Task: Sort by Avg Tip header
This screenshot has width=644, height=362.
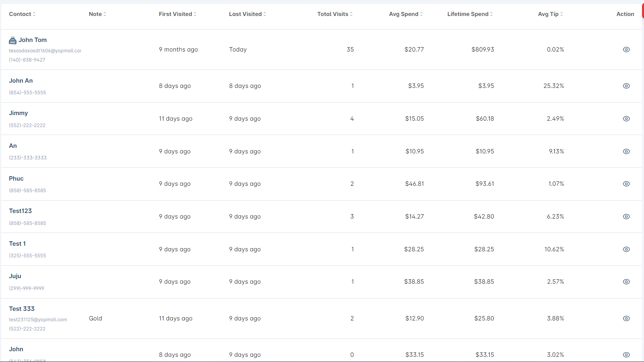Action: (550, 14)
